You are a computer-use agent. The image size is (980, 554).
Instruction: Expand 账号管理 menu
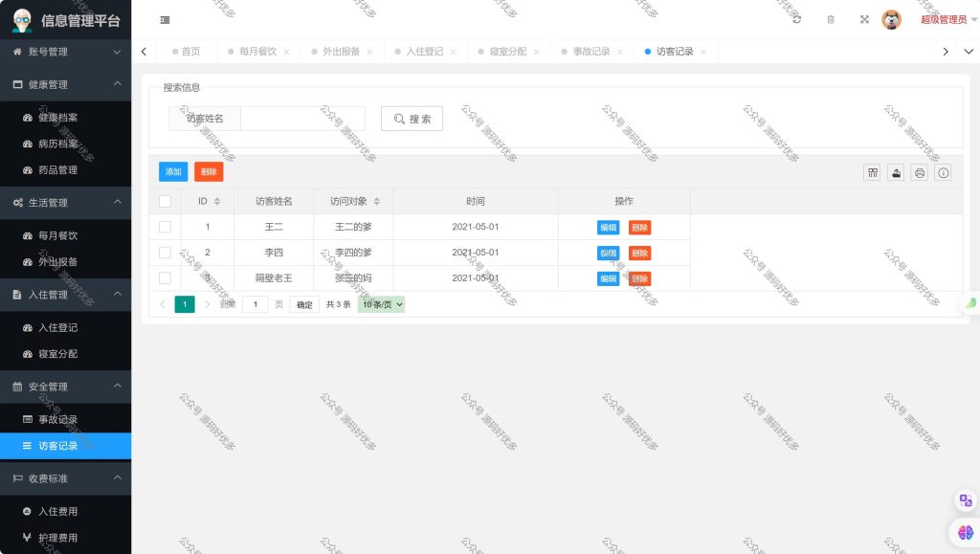coord(66,52)
